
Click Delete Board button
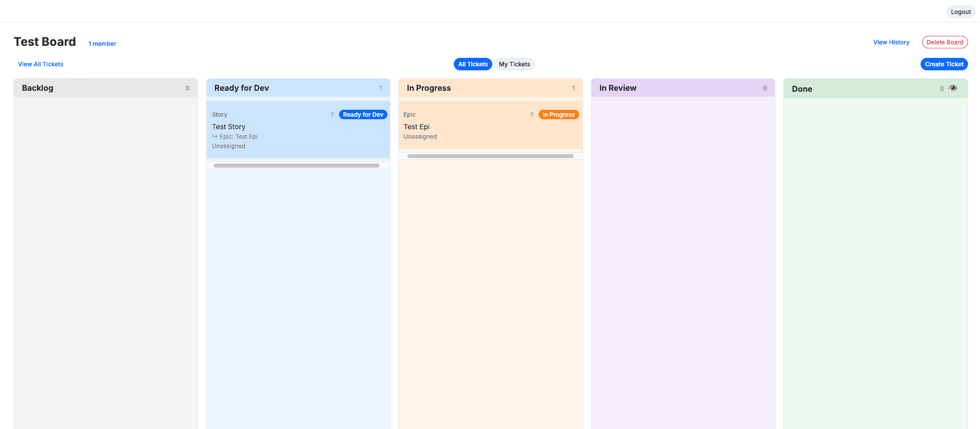click(x=945, y=42)
